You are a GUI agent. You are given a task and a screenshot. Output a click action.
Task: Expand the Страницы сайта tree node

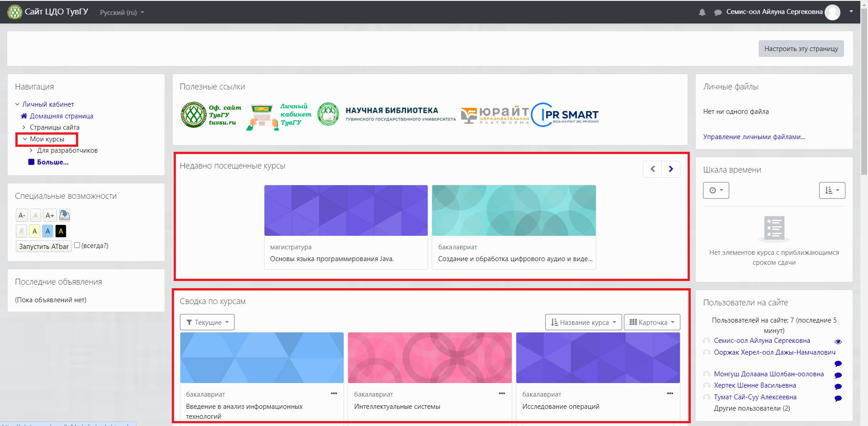pyautogui.click(x=24, y=127)
